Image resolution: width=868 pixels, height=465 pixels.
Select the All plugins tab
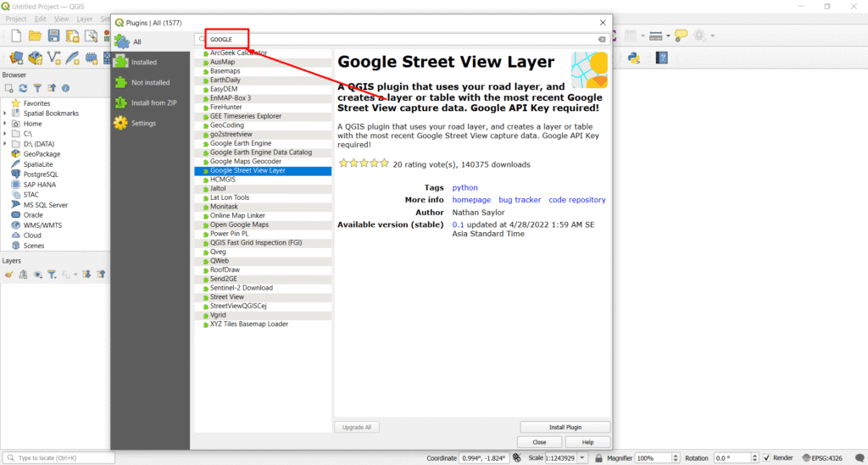(151, 42)
